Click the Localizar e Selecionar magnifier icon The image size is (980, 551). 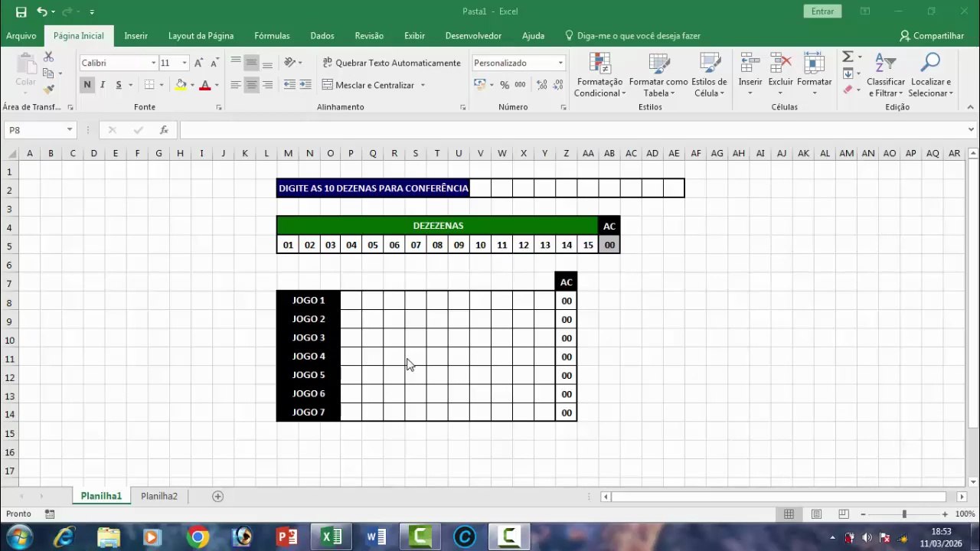pos(930,64)
